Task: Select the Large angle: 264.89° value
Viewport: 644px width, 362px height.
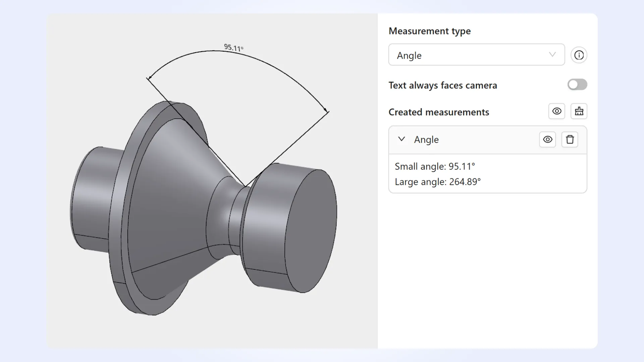Action: [x=438, y=182]
